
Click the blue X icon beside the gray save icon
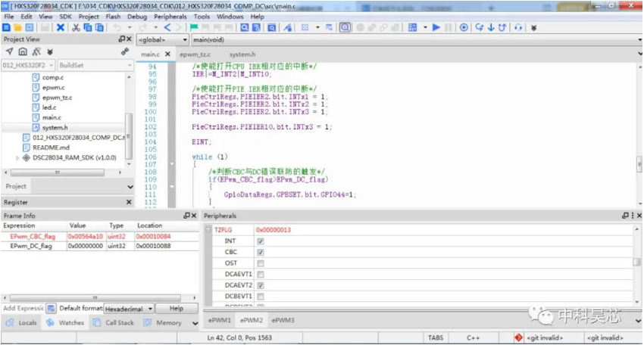(x=61, y=27)
